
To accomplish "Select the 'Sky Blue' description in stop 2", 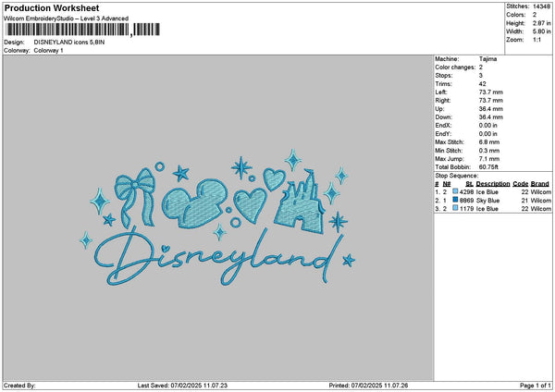I will 487,201.
